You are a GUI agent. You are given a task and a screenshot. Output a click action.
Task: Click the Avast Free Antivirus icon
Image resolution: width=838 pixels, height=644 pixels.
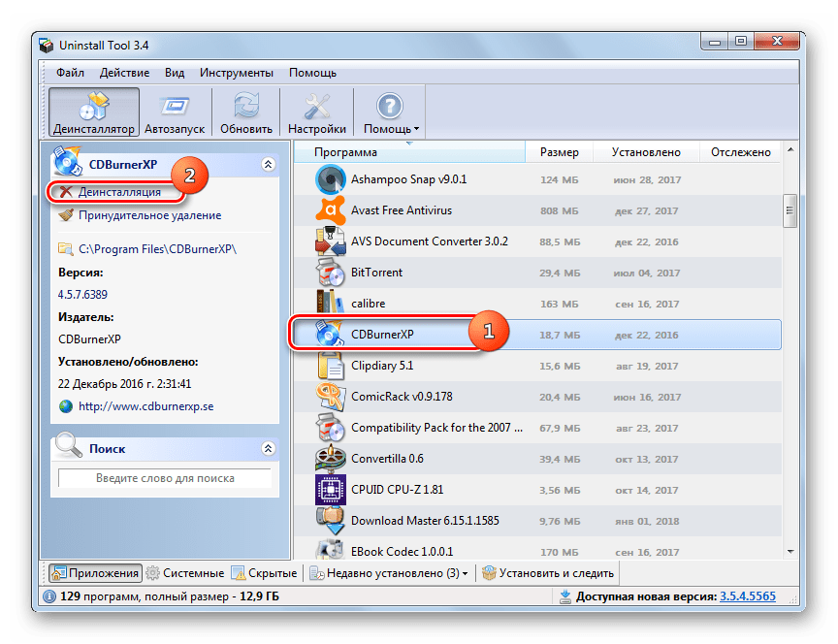tap(331, 210)
